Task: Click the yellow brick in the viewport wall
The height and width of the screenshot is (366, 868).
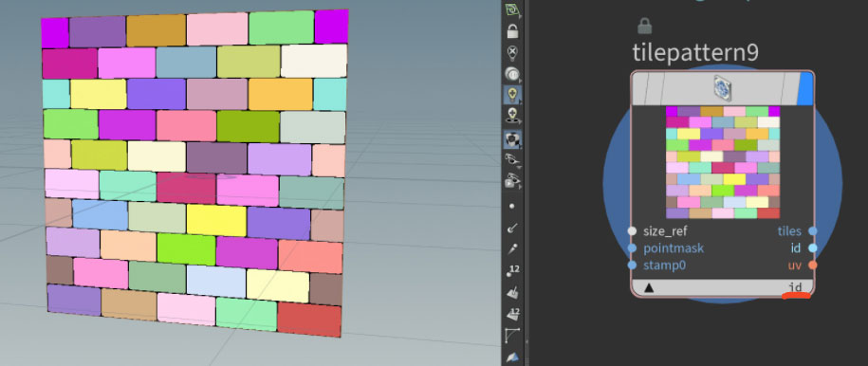Action: click(216, 220)
